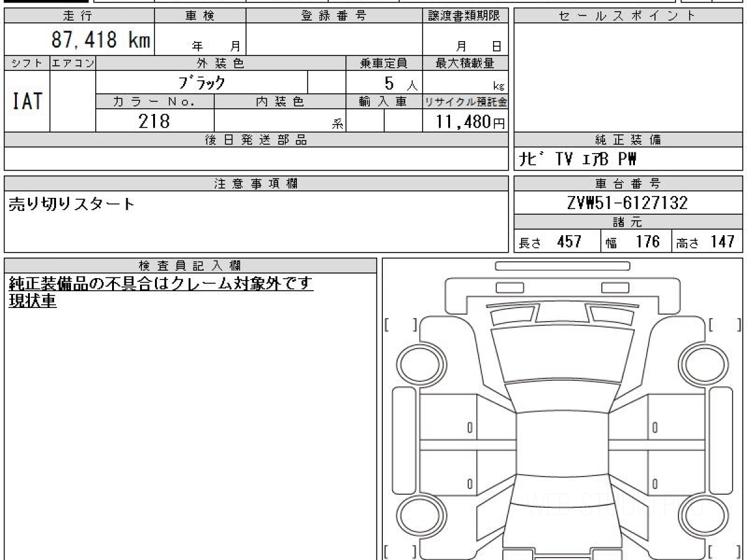Click the 純正装備 header
This screenshot has height=560, width=747.
pyautogui.click(x=628, y=140)
